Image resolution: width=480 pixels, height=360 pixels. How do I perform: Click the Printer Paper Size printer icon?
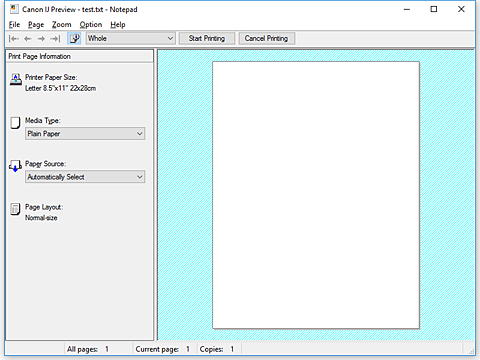point(15,79)
